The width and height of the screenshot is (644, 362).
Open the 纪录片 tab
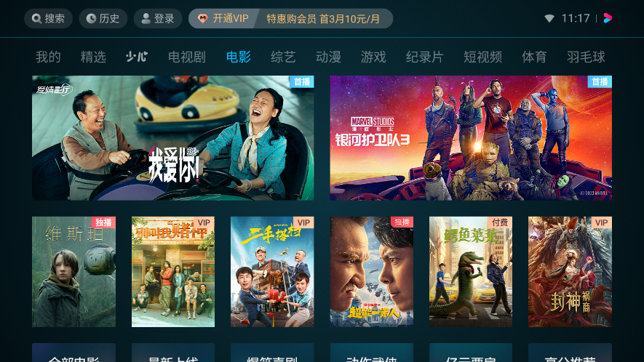(x=424, y=57)
